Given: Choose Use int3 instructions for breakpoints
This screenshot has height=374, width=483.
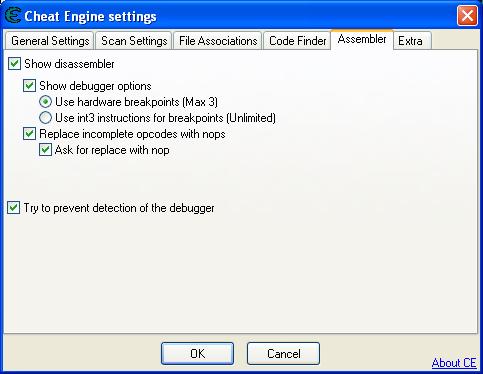Looking at the screenshot, I should point(45,117).
